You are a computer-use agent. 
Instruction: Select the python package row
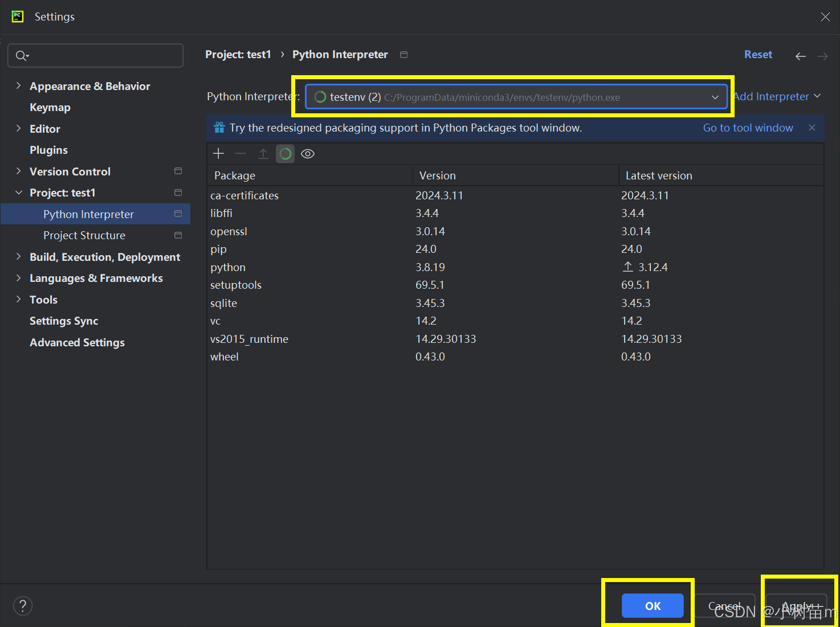(515, 267)
